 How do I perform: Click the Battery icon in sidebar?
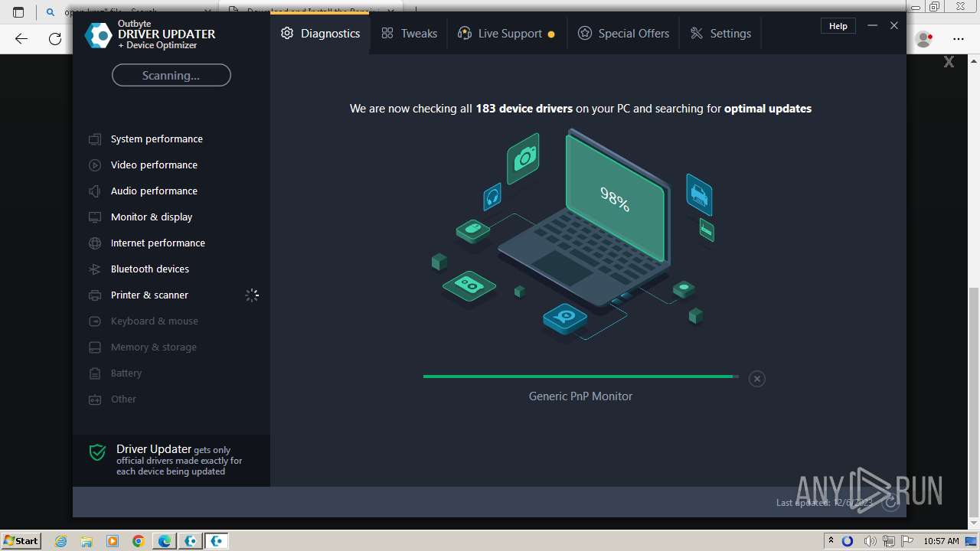95,373
